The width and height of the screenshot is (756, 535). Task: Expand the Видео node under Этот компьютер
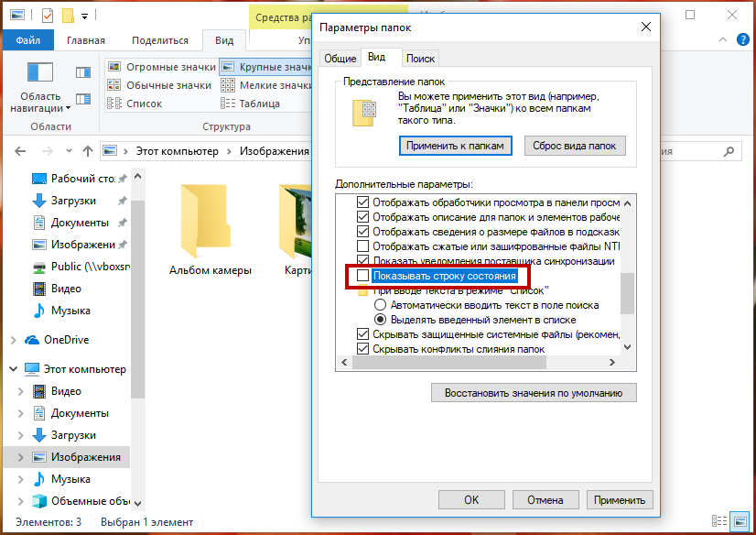pyautogui.click(x=22, y=391)
